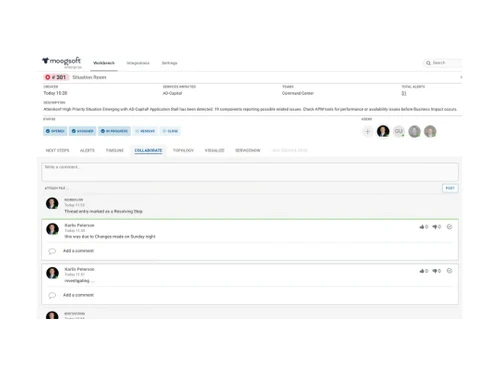Click resolving step checkmark on 'Changes made' comment
This screenshot has height=375, width=500.
click(x=449, y=227)
